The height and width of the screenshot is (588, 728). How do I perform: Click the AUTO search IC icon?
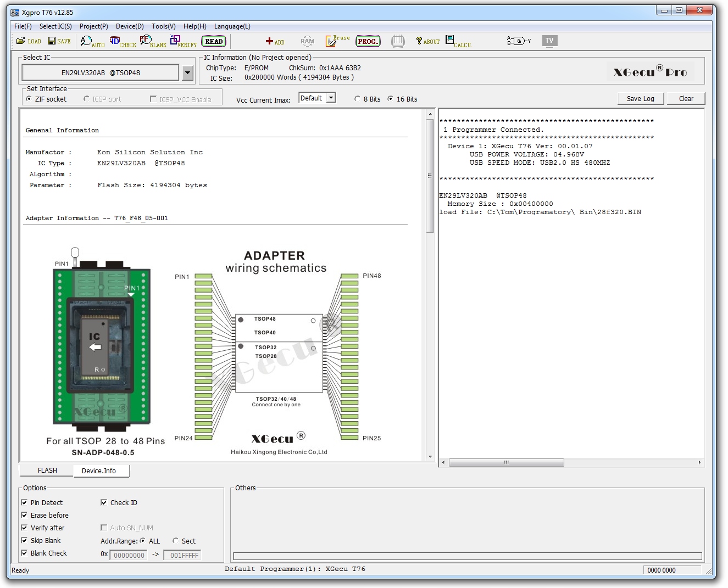point(92,41)
